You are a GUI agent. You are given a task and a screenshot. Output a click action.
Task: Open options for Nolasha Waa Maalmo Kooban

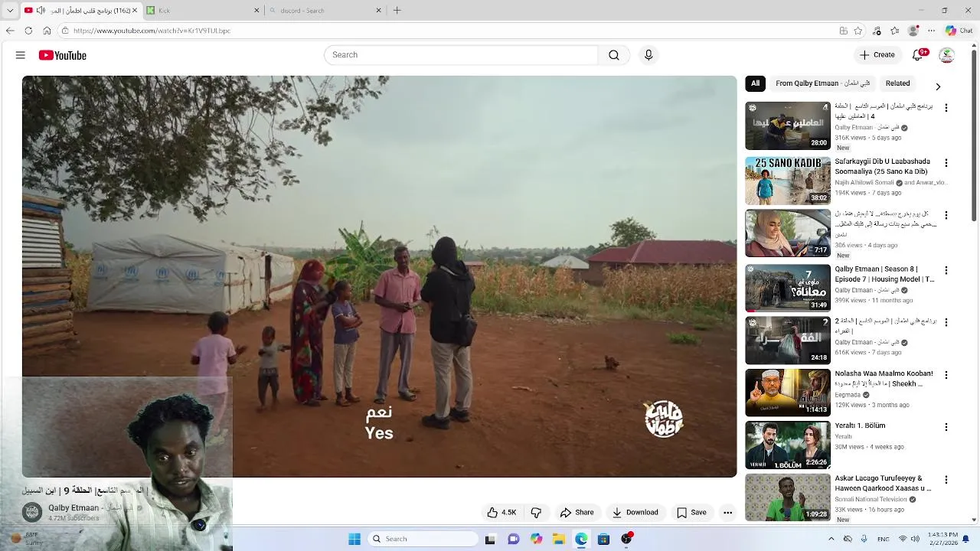point(946,375)
